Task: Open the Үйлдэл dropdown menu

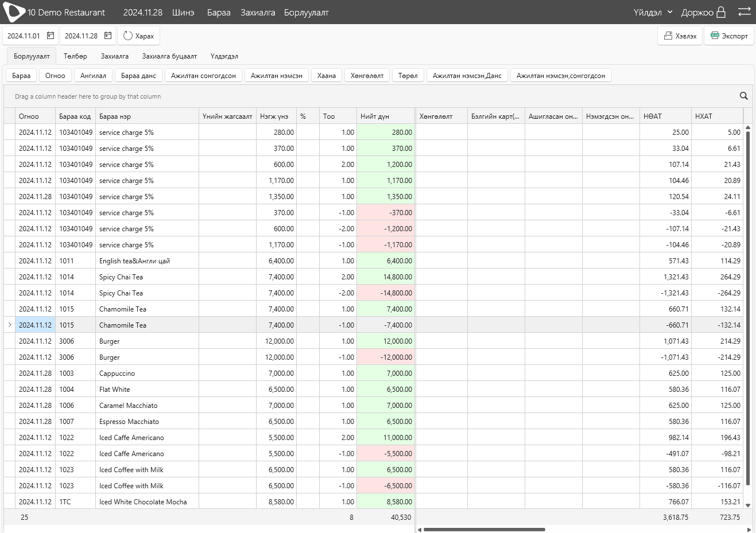Action: point(653,12)
